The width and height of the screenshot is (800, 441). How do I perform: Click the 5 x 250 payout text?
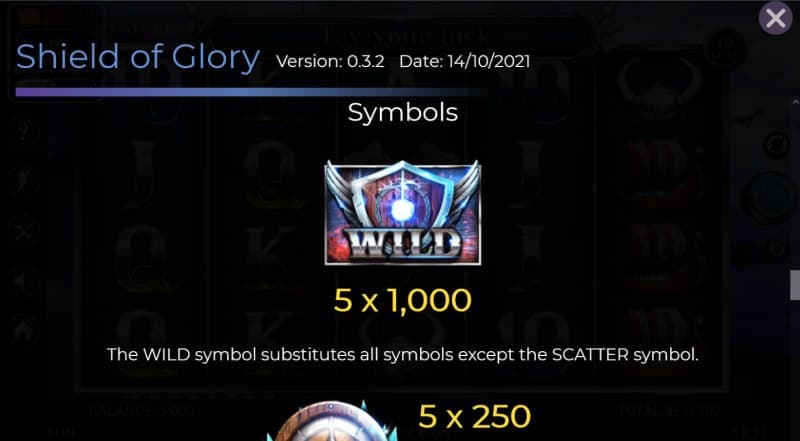(x=474, y=417)
